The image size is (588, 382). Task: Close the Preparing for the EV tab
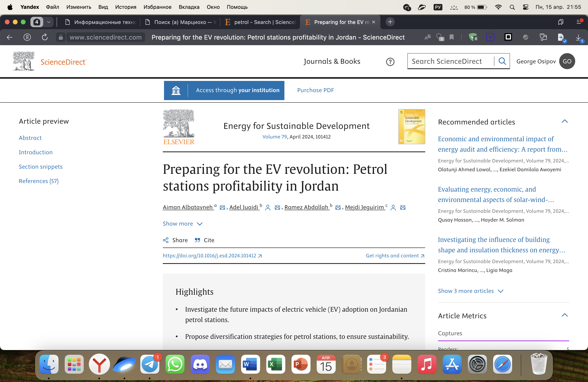click(x=374, y=22)
